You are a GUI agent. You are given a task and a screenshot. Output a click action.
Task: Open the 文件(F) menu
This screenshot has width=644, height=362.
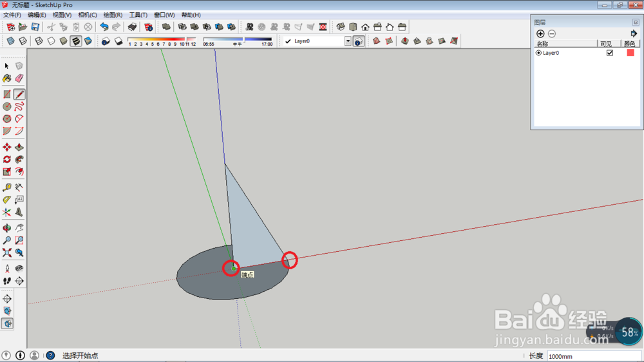pyautogui.click(x=12, y=15)
